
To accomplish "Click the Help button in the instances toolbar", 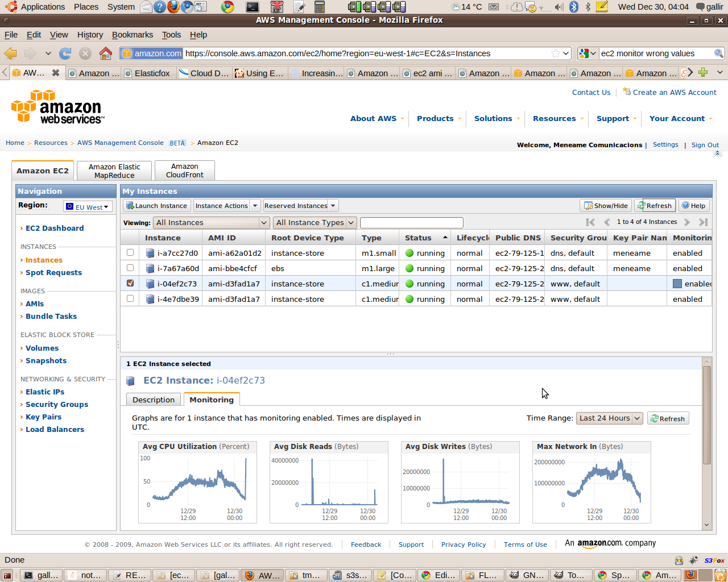I will [x=694, y=206].
